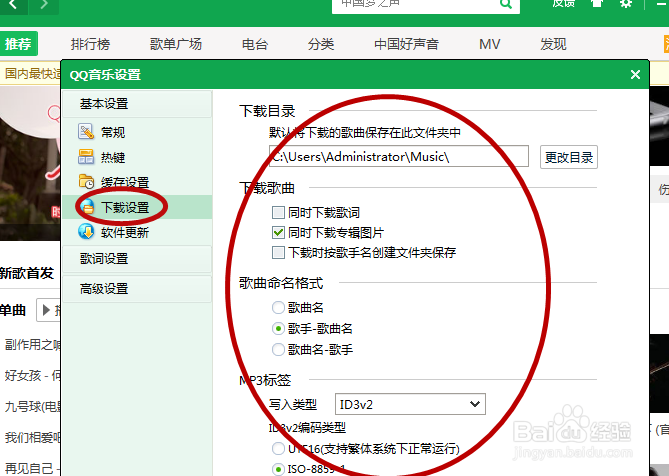Click the play icon next to 单曲
The height and width of the screenshot is (476, 669).
click(x=48, y=310)
